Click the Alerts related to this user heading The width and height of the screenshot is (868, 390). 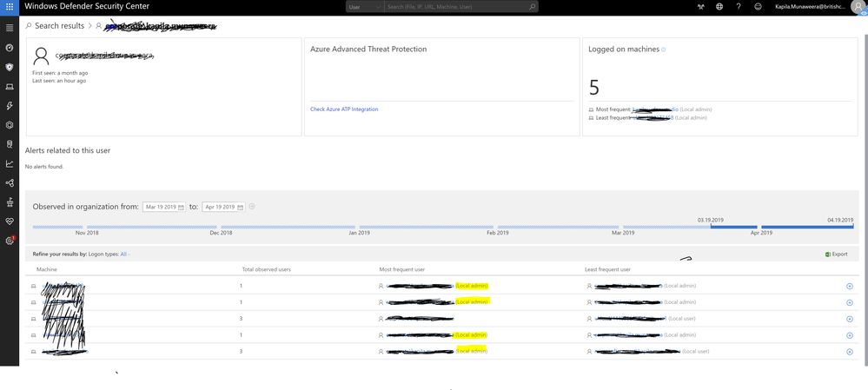68,150
